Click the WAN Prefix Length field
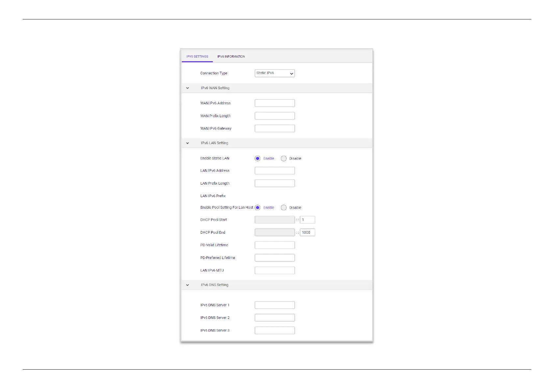554x392 pixels. (275, 116)
